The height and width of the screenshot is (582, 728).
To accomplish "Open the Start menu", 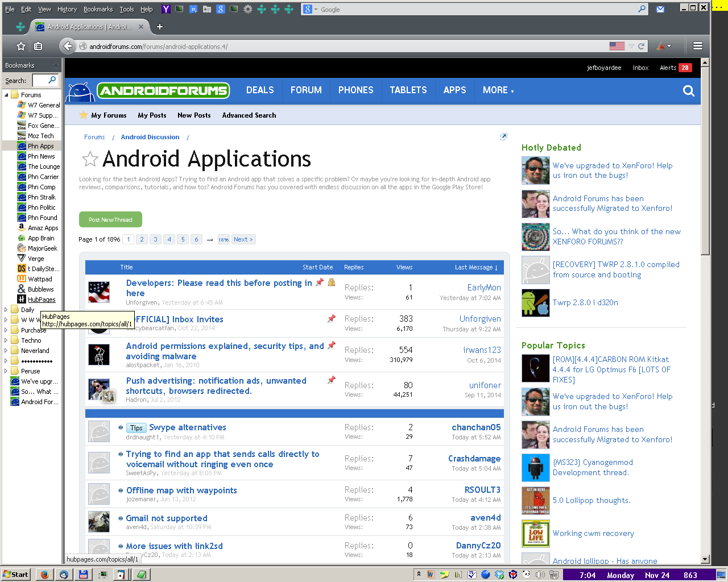I will pos(15,575).
